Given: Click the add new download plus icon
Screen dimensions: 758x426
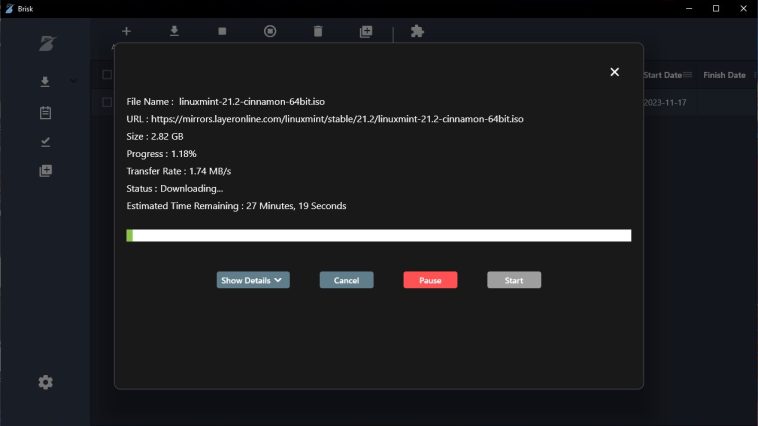Looking at the screenshot, I should pyautogui.click(x=126, y=31).
